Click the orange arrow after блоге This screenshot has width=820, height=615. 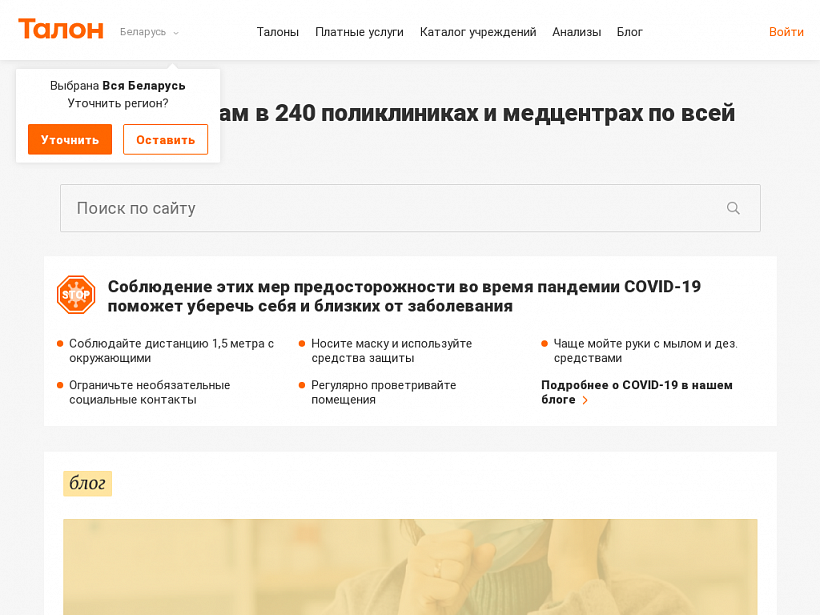pyautogui.click(x=585, y=400)
